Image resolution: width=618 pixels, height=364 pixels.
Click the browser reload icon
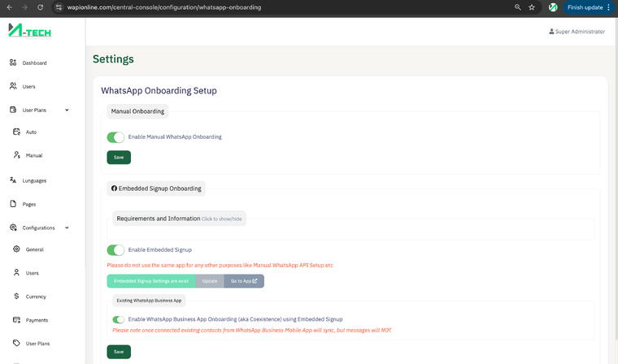[39, 7]
